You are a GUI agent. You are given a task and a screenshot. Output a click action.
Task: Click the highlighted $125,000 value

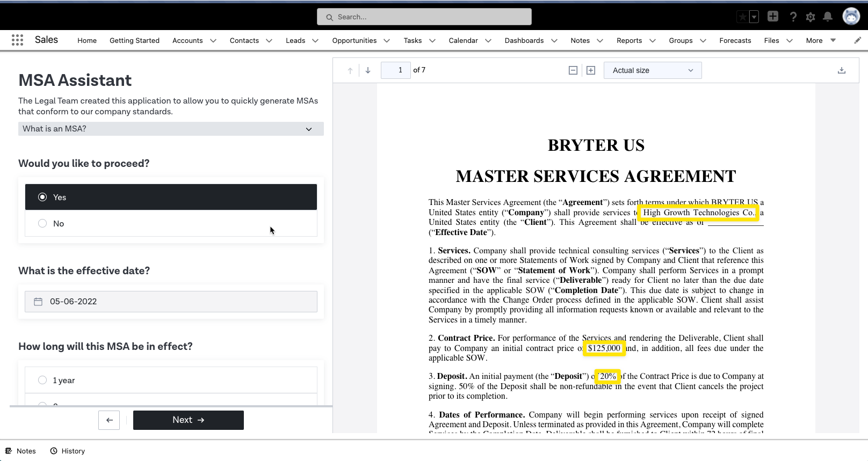coord(604,348)
